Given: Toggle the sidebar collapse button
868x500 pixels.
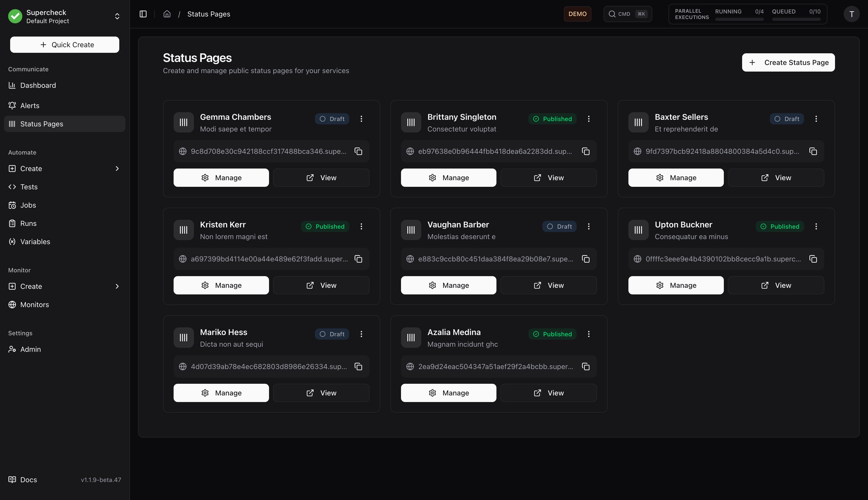Looking at the screenshot, I should coord(143,14).
